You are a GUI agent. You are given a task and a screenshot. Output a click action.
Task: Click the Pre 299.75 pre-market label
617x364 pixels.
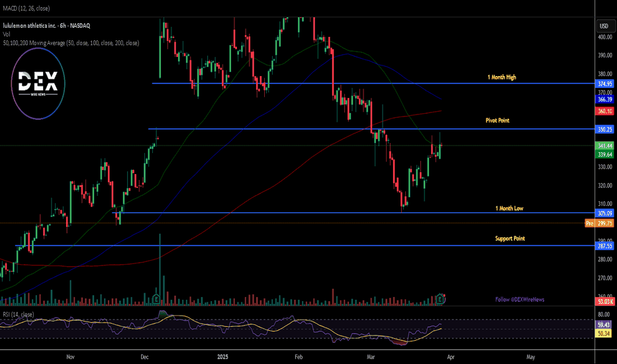point(599,223)
